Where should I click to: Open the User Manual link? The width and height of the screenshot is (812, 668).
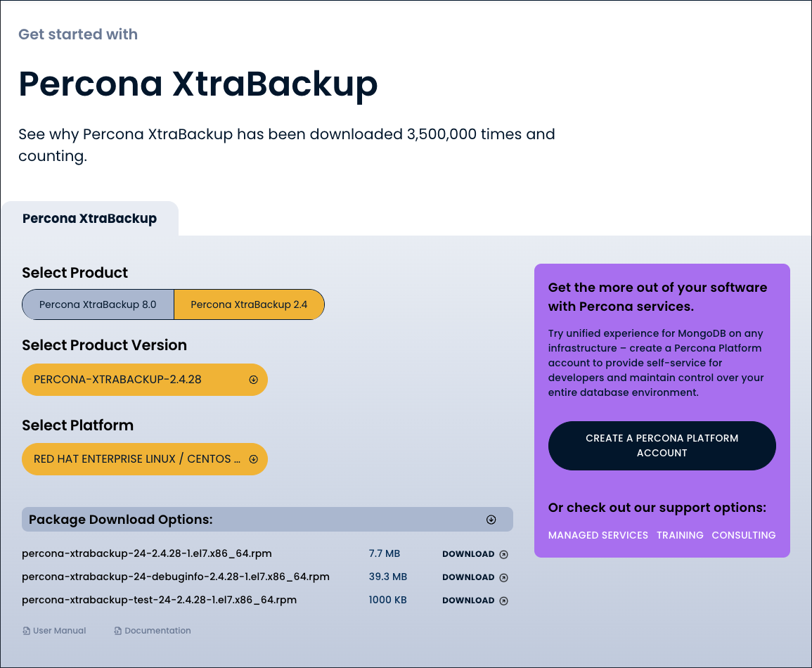tap(54, 631)
